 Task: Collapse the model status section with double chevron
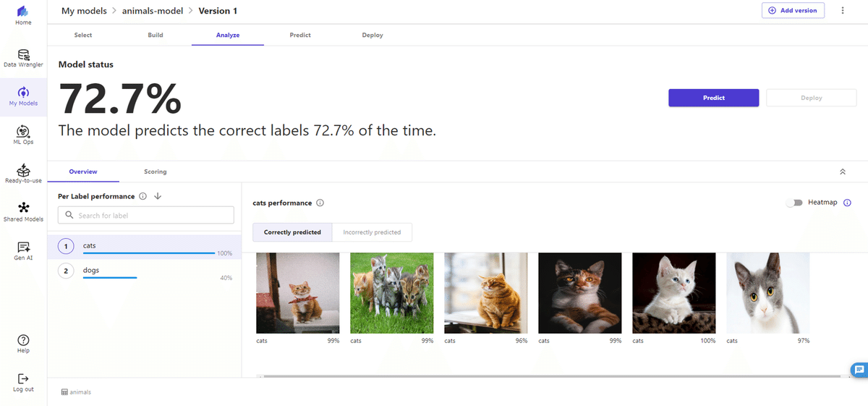[843, 172]
